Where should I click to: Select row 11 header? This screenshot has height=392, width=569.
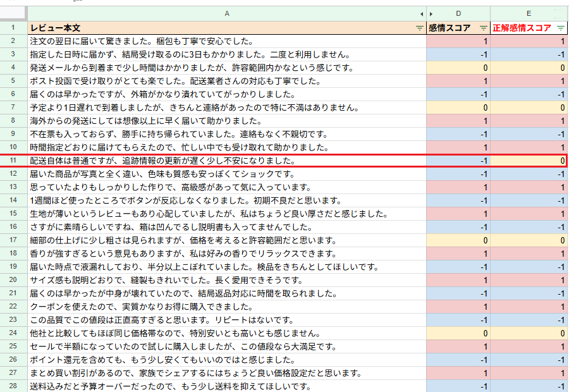(13, 161)
